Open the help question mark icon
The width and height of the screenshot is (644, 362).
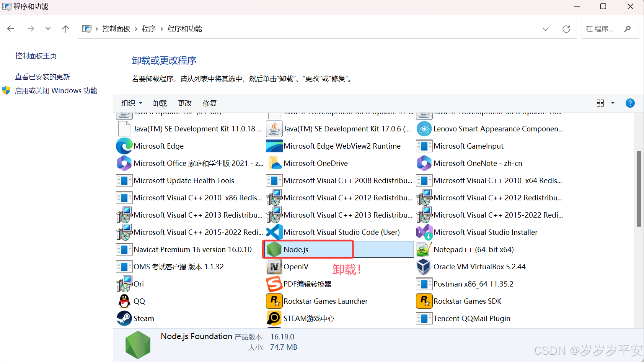[x=630, y=103]
